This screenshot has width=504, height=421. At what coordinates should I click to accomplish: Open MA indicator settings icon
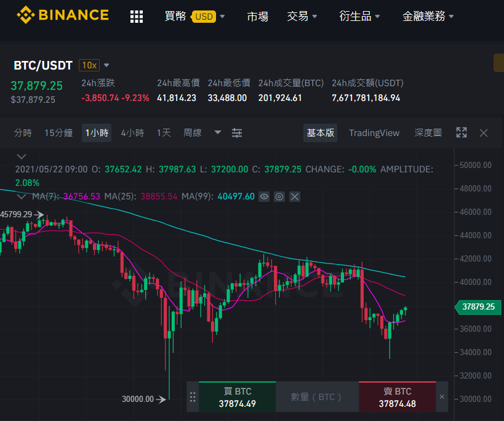279,196
